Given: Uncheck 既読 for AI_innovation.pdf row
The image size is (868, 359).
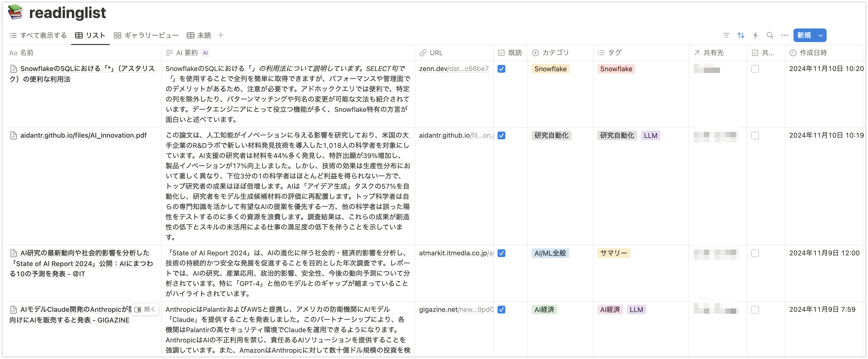Looking at the screenshot, I should point(501,135).
